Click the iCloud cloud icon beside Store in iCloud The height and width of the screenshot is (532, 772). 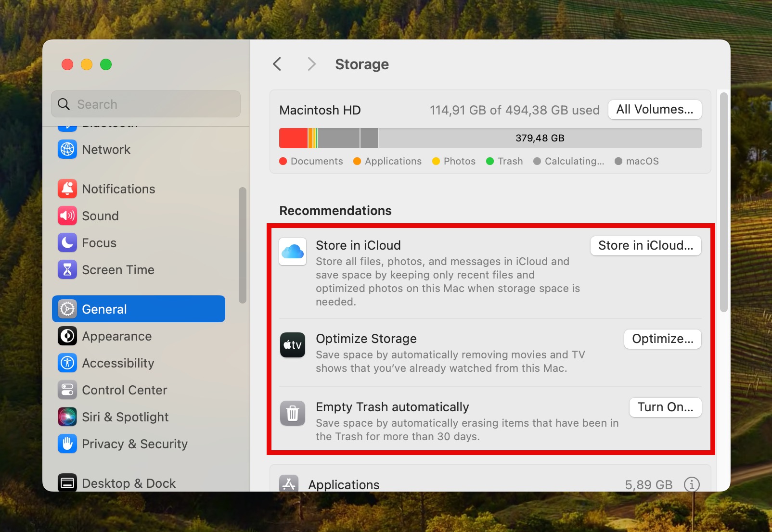(x=293, y=252)
